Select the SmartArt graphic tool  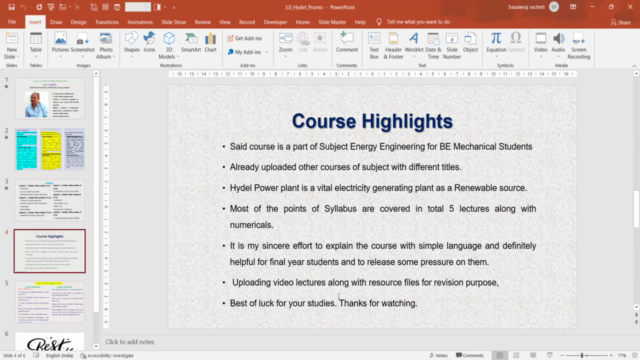point(191,43)
